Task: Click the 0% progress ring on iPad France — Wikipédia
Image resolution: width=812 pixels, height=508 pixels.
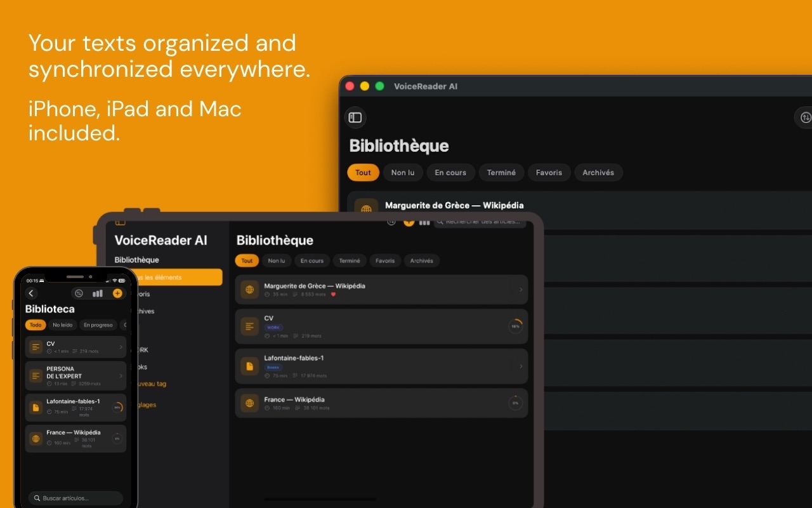Action: pyautogui.click(x=516, y=403)
